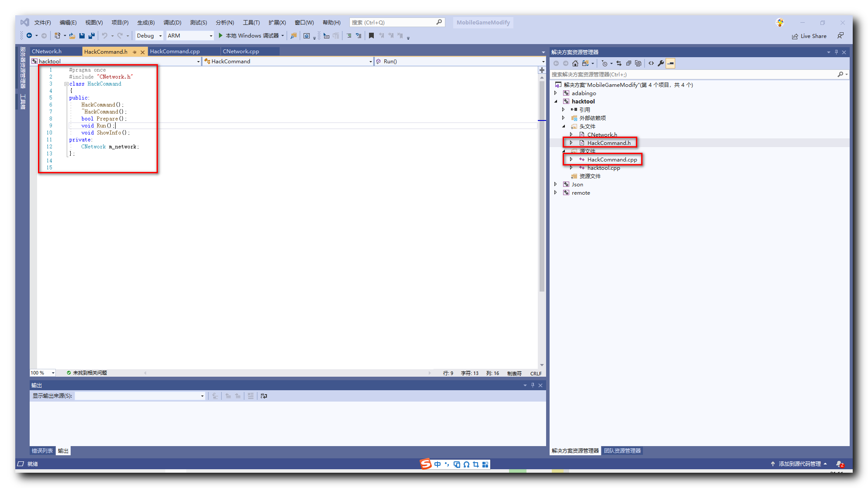Save the current file with the disk icon
Screen dimensions: 868x488
coord(82,36)
